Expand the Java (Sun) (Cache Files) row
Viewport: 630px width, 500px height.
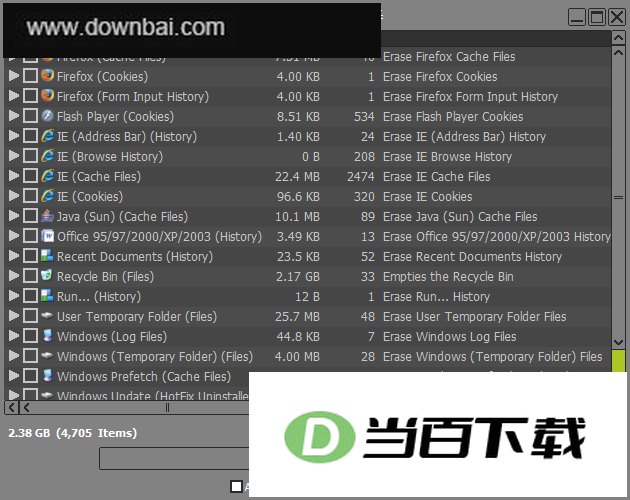pos(14,216)
